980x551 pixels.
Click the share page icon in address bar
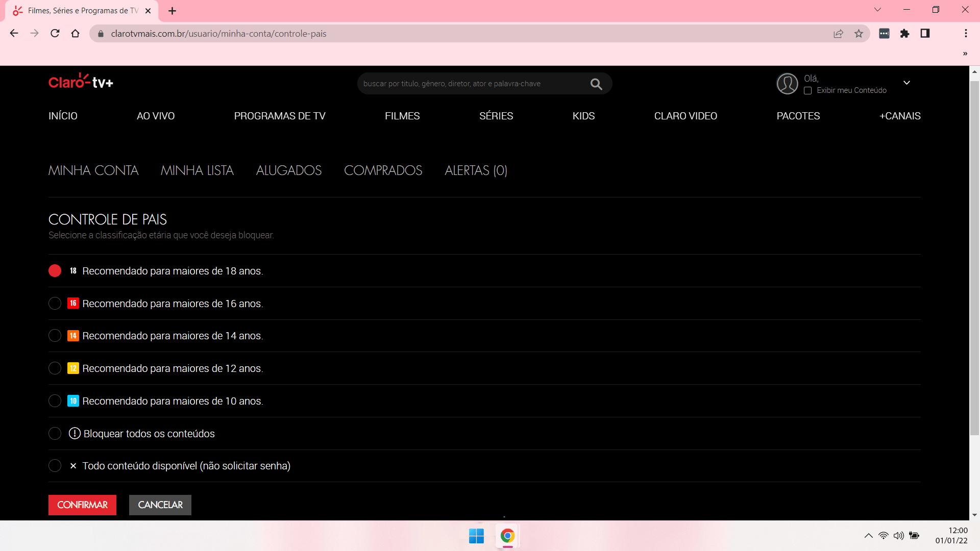838,34
